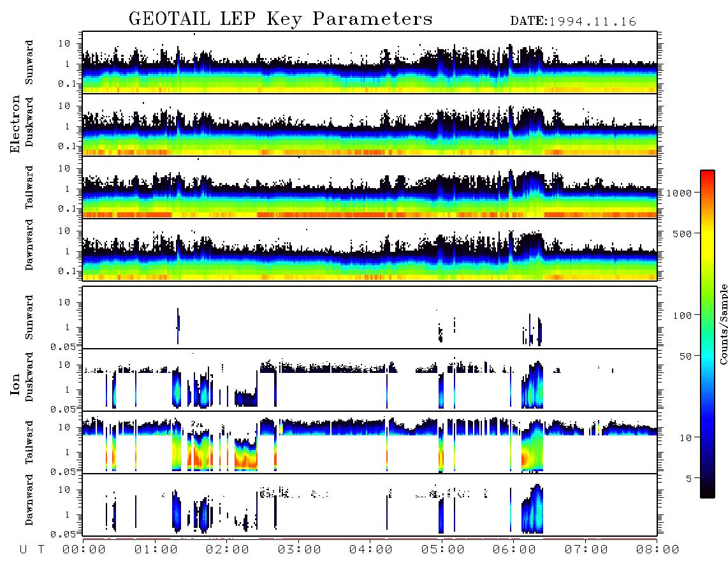Click the "07:00" time tick label
728x561 pixels.
pos(586,550)
